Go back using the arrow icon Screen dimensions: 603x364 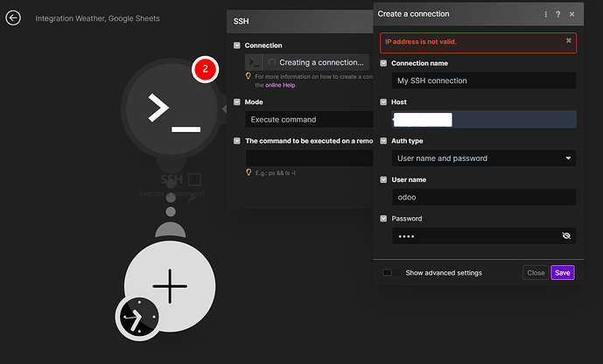point(13,17)
